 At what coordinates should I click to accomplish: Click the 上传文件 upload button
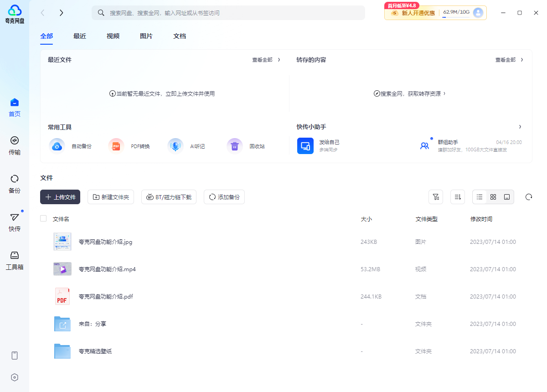pos(60,197)
